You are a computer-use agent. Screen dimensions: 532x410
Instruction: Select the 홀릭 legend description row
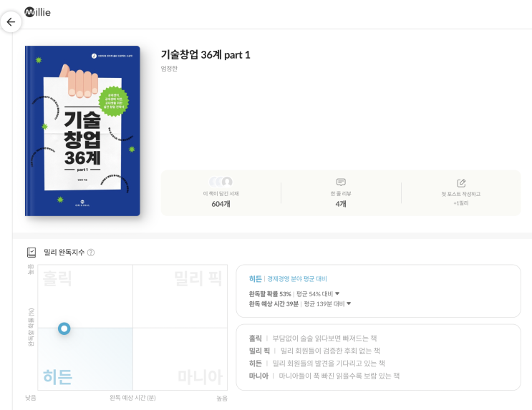(312, 338)
